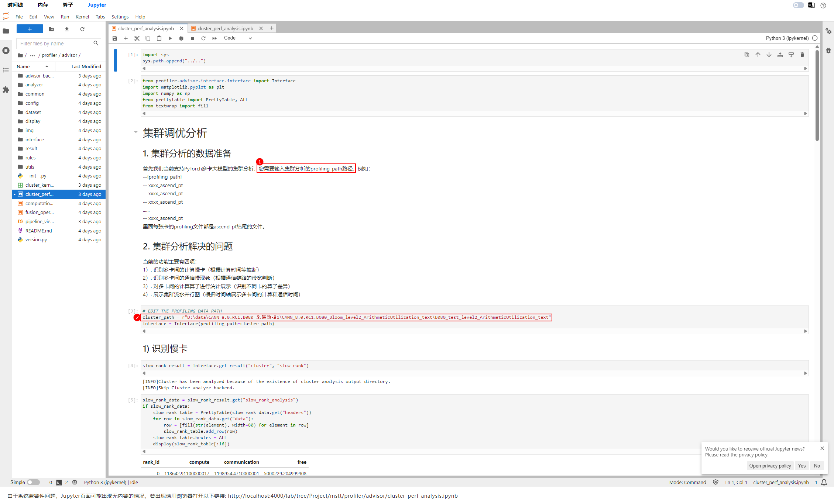
Task: Sort files by Name column header
Action: [34, 66]
